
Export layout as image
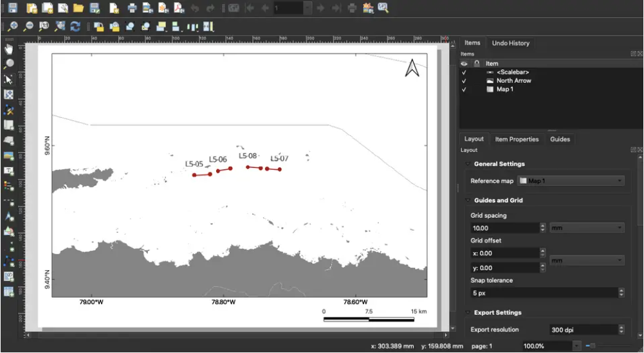(x=147, y=8)
